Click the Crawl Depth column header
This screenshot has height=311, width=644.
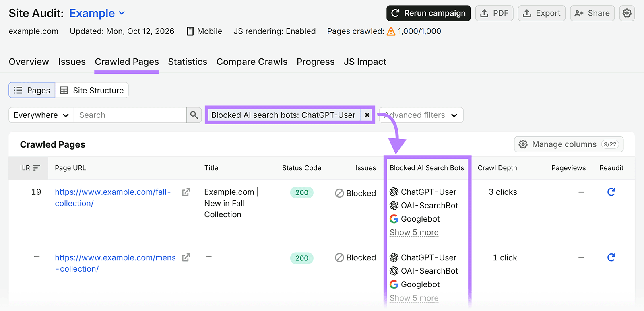coord(497,168)
